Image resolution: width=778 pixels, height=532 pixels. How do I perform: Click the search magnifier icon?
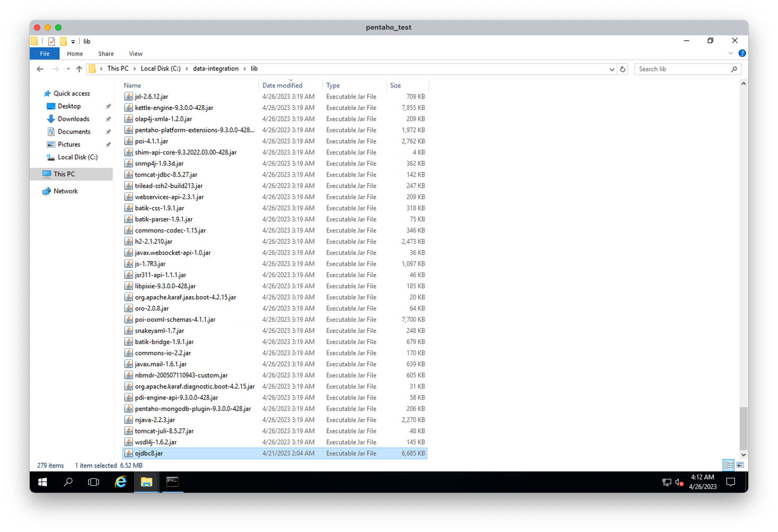coord(734,69)
